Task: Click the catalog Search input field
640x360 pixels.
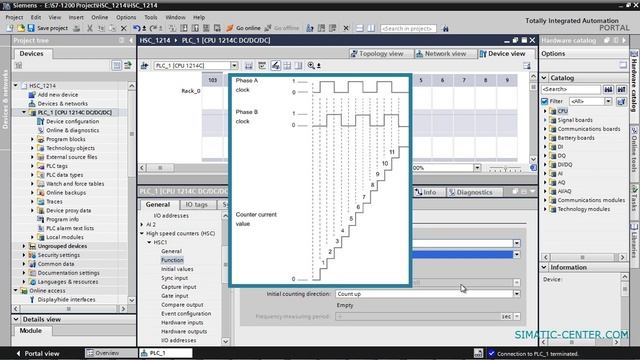Action: coord(571,89)
